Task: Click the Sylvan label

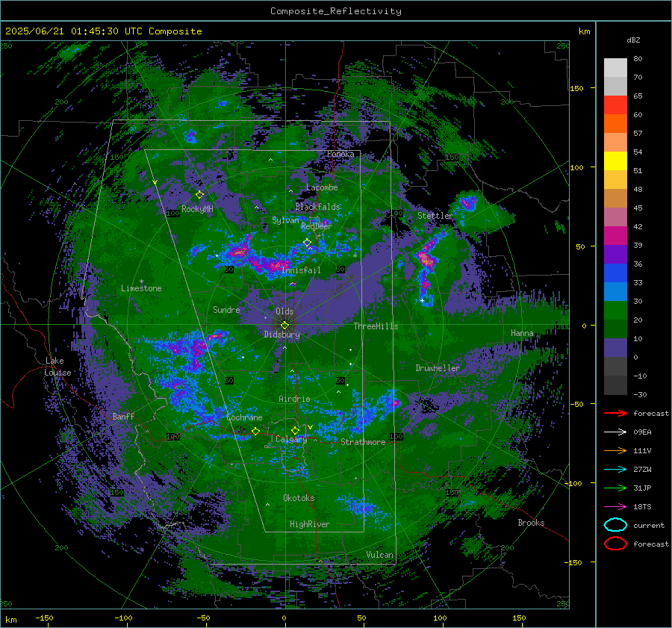Action: 285,220
